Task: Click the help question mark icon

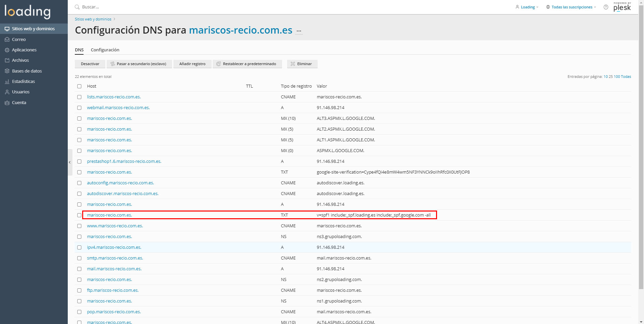Action: [x=606, y=7]
